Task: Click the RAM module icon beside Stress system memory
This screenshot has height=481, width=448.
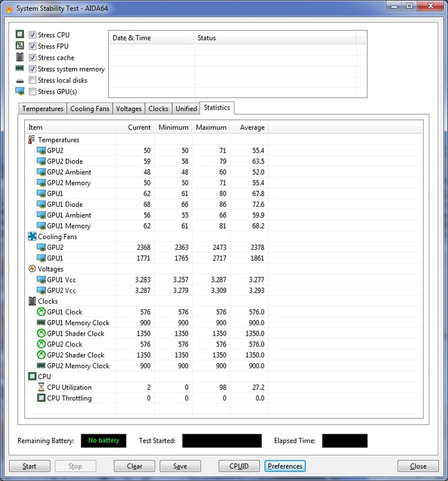Action: point(20,68)
